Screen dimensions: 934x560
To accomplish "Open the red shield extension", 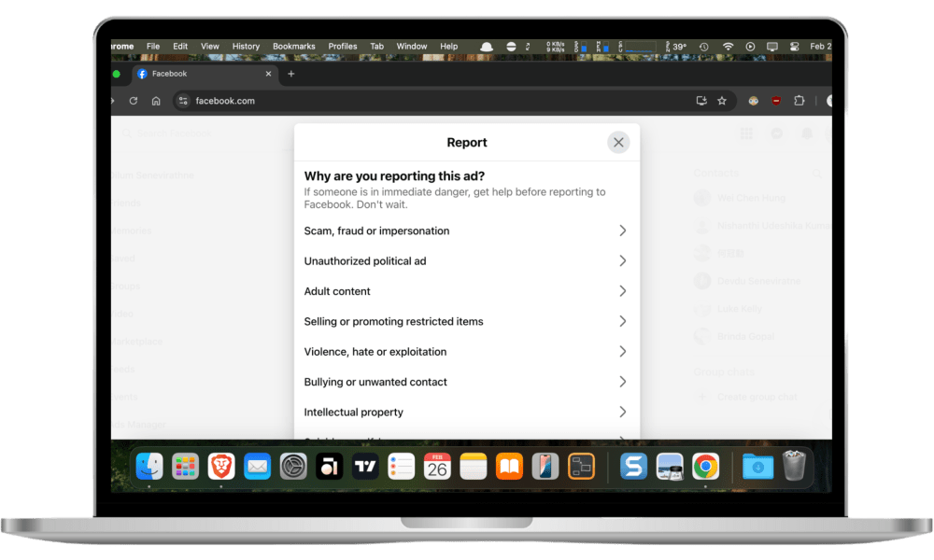I will [776, 101].
